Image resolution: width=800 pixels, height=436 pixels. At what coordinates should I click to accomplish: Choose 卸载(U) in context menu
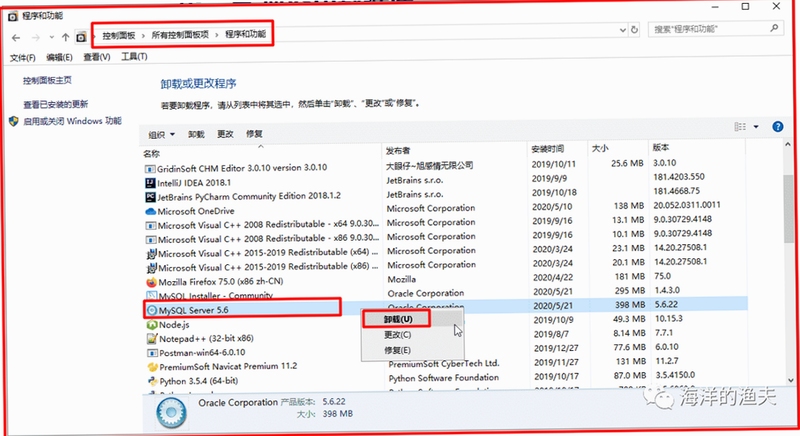(398, 319)
